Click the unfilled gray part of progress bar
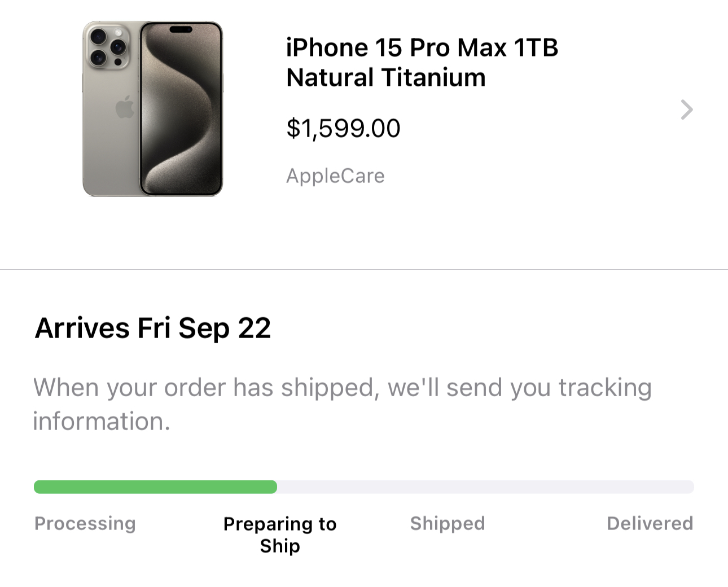Viewport: 728px width, 587px height. [485, 487]
